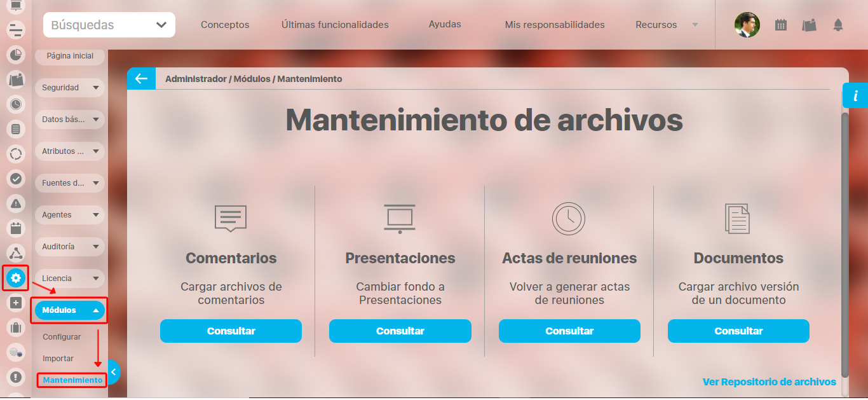Open the clock icon in left sidebar
The image size is (868, 400).
(x=16, y=104)
